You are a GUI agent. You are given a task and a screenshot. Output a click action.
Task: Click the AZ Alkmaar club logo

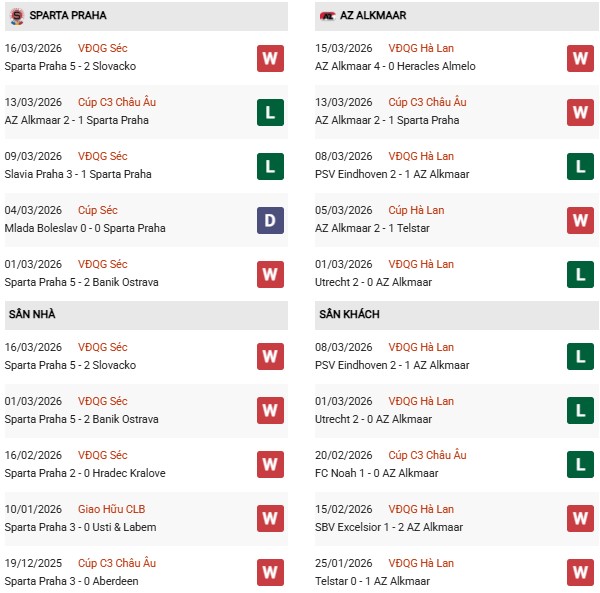pyautogui.click(x=327, y=16)
